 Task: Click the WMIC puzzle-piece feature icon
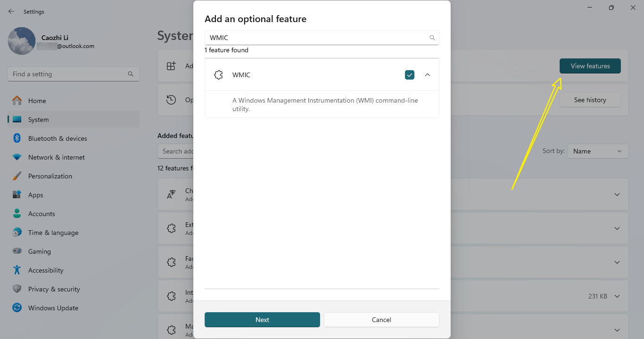pos(218,75)
